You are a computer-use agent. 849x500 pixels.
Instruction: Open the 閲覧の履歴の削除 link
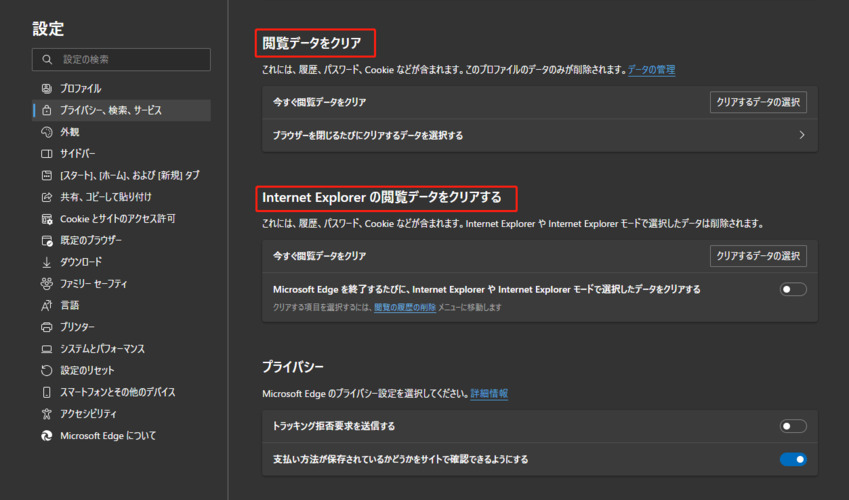pos(405,307)
